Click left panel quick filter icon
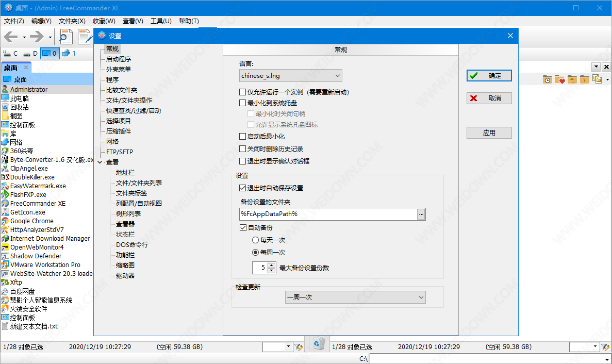Screen dimensions: 612x364 click(x=299, y=347)
